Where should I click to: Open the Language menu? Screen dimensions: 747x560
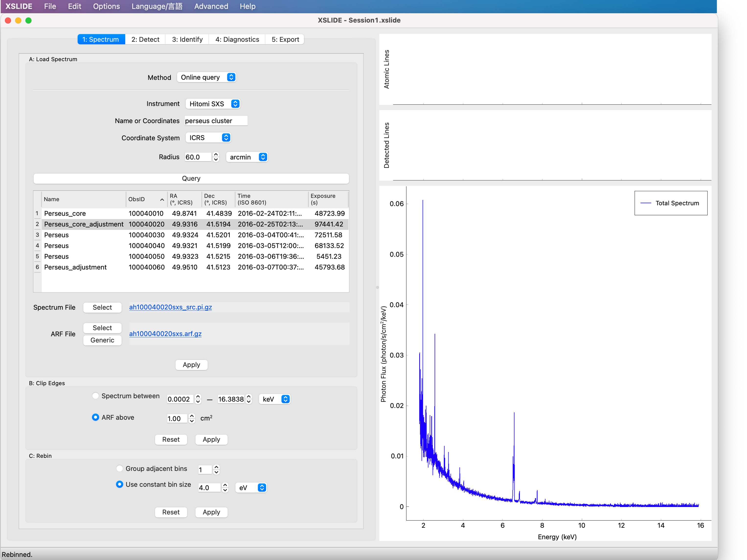pos(157,6)
